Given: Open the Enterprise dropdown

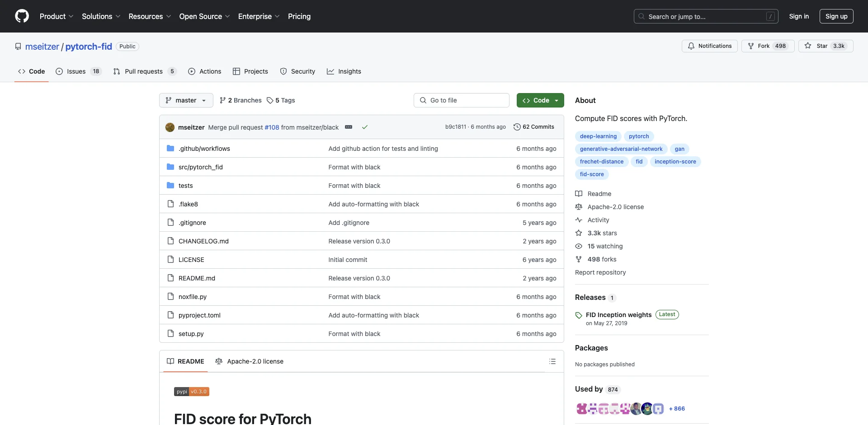Looking at the screenshot, I should click(x=259, y=16).
